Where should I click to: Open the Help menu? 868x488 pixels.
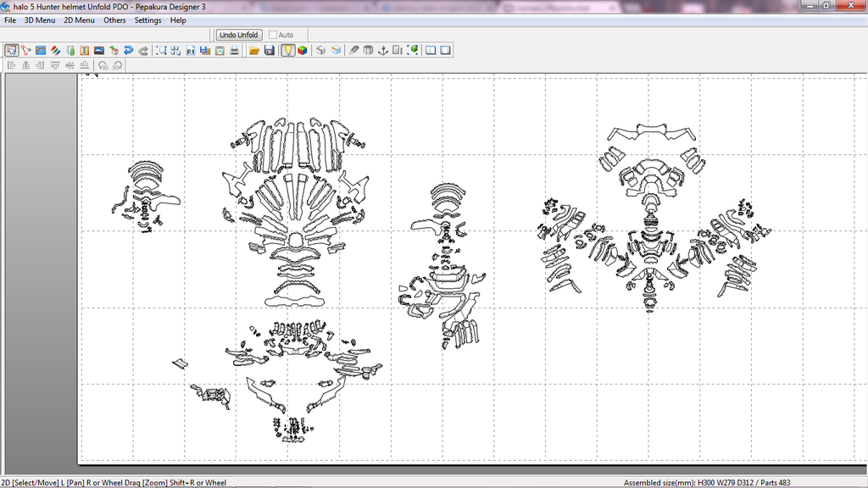pyautogui.click(x=178, y=20)
